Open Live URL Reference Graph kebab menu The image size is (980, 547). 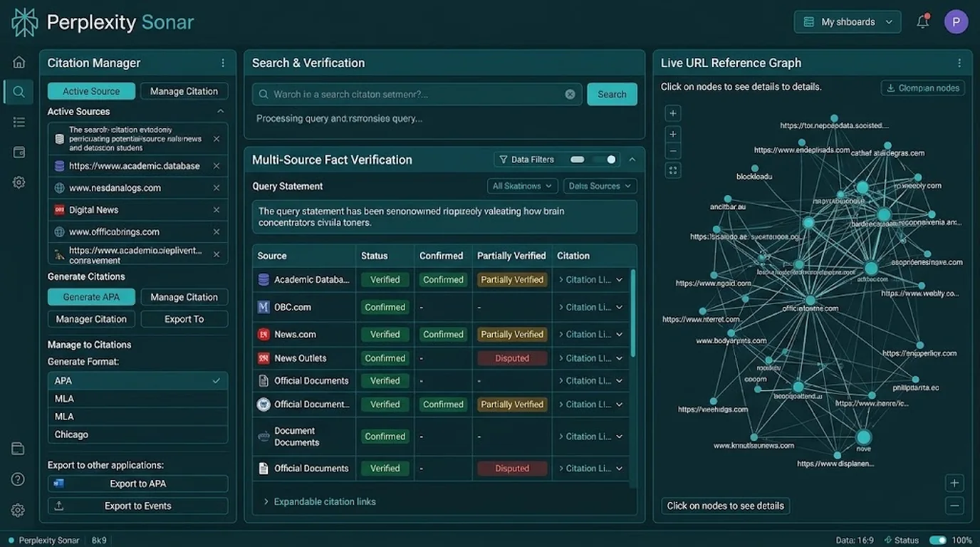click(x=959, y=63)
